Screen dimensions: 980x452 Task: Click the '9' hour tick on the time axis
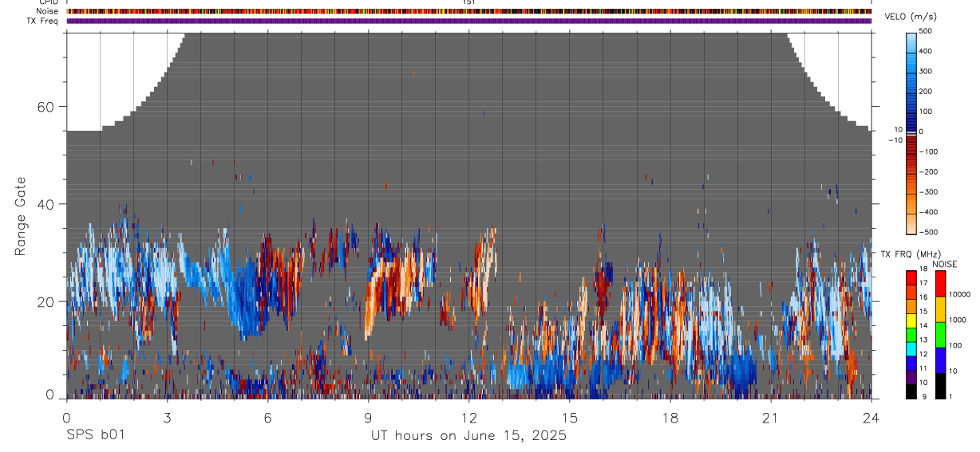tap(368, 418)
